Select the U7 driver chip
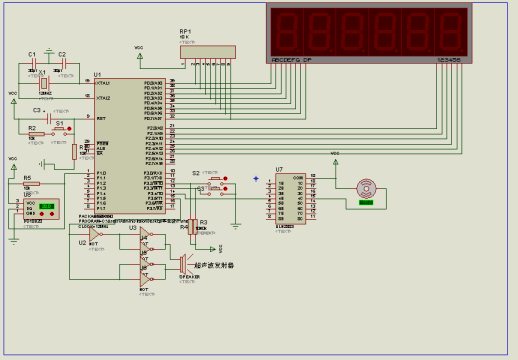The image size is (518, 360). [x=290, y=199]
